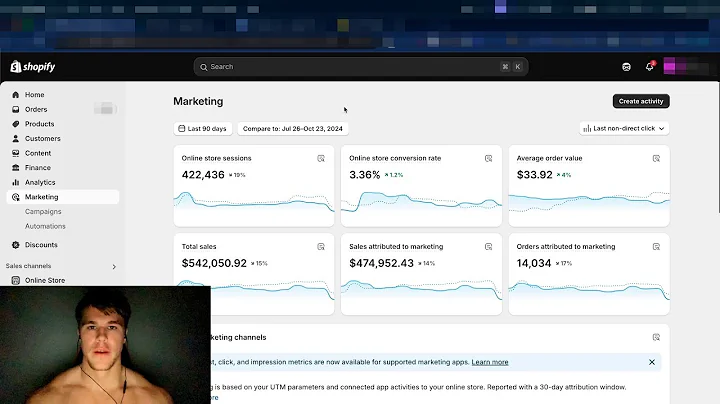Open Finance section
Screen dimensions: 720x404
coord(38,168)
